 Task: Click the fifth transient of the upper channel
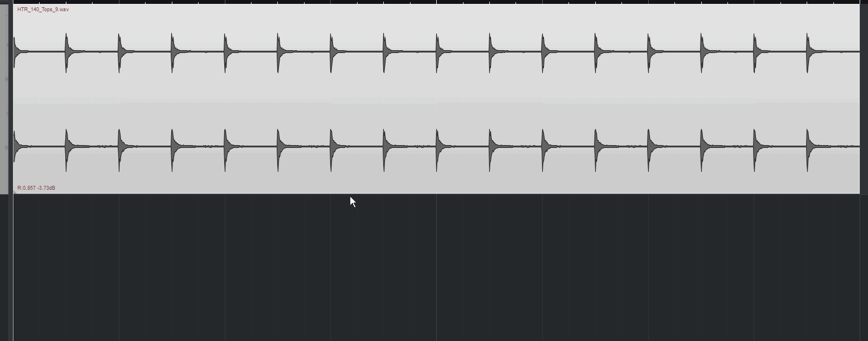pos(226,52)
